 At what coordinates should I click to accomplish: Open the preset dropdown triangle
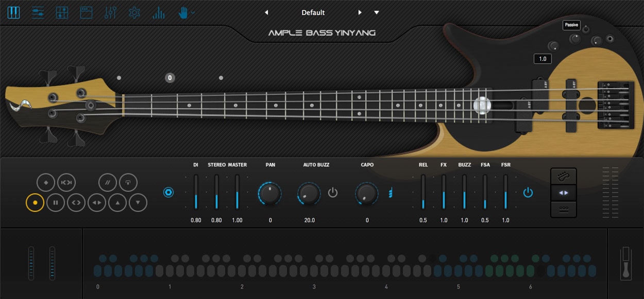point(377,12)
